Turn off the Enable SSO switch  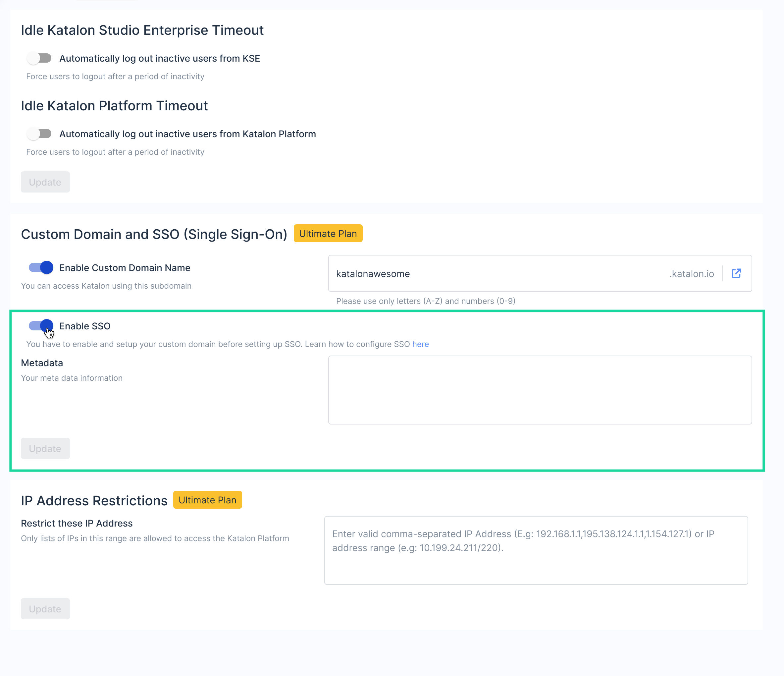(41, 325)
